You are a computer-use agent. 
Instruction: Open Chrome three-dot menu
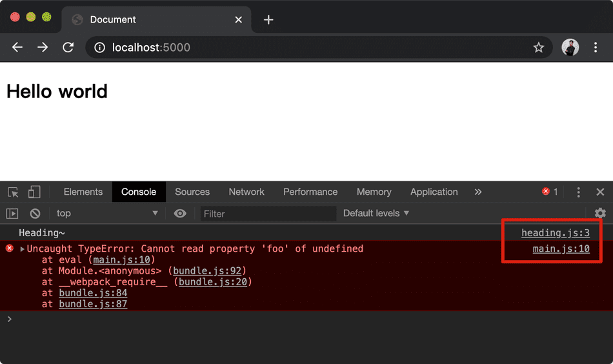point(596,48)
